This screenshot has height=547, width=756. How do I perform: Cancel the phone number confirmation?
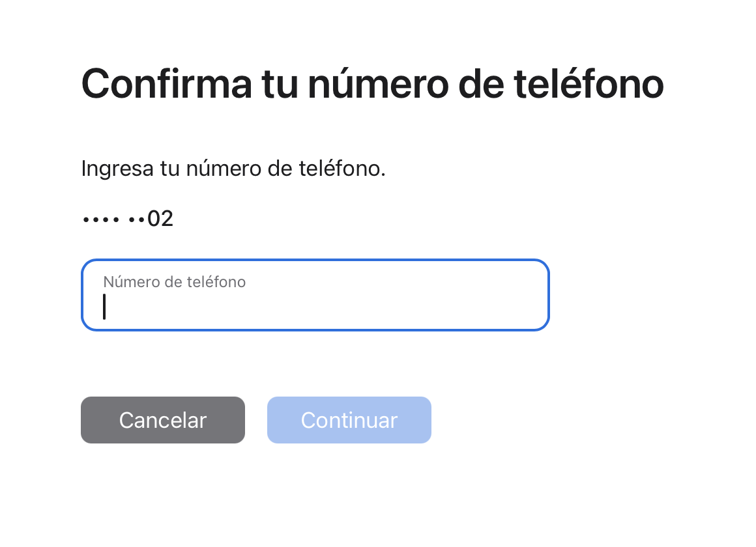(162, 420)
